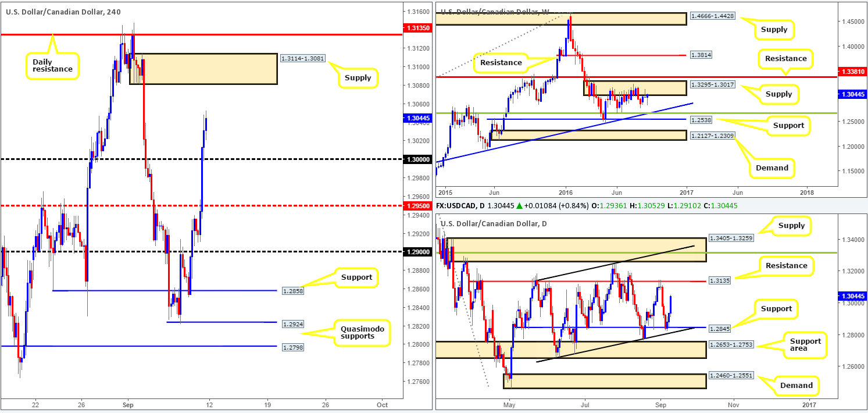Select '2018' on the weekly time axis
This screenshot has width=868, height=413.
(807, 192)
